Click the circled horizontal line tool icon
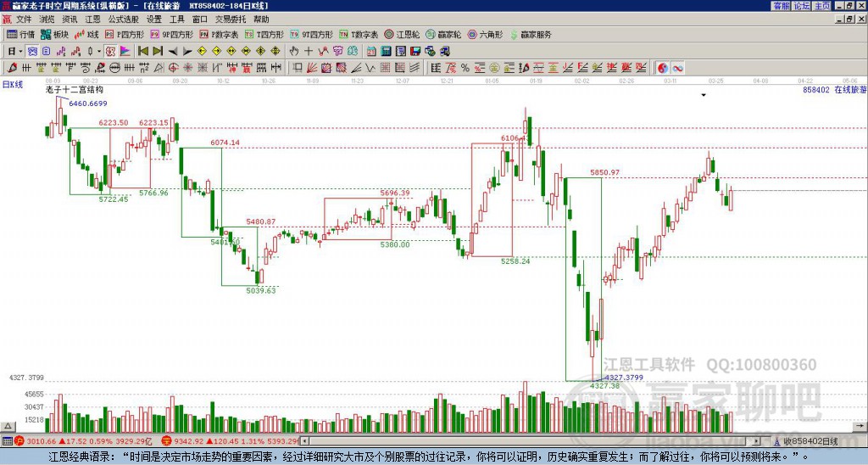Screen dimensions: 868x465 (x=114, y=68)
